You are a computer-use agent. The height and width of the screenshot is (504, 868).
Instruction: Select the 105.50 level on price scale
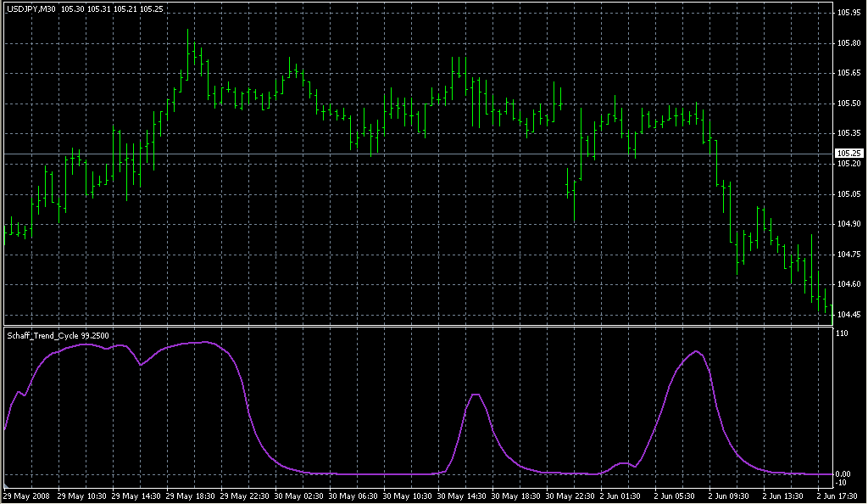[849, 104]
